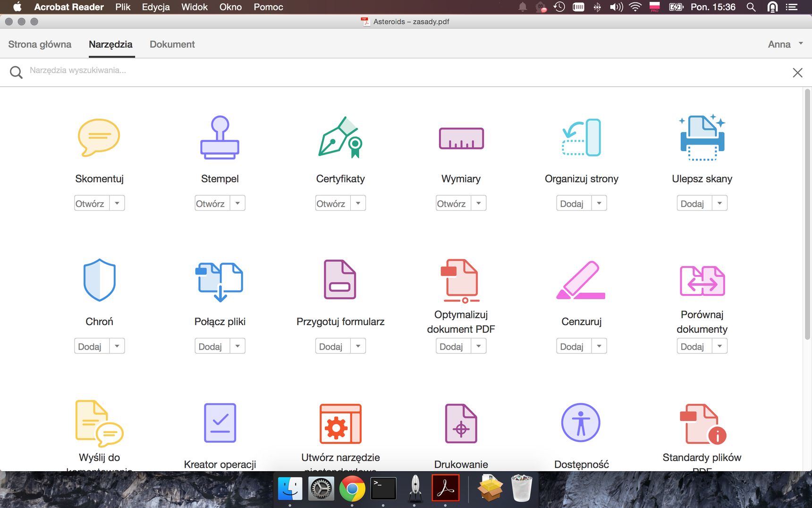Launch Google Chrome from the Dock
Screen dimensions: 812x508
[352, 489]
